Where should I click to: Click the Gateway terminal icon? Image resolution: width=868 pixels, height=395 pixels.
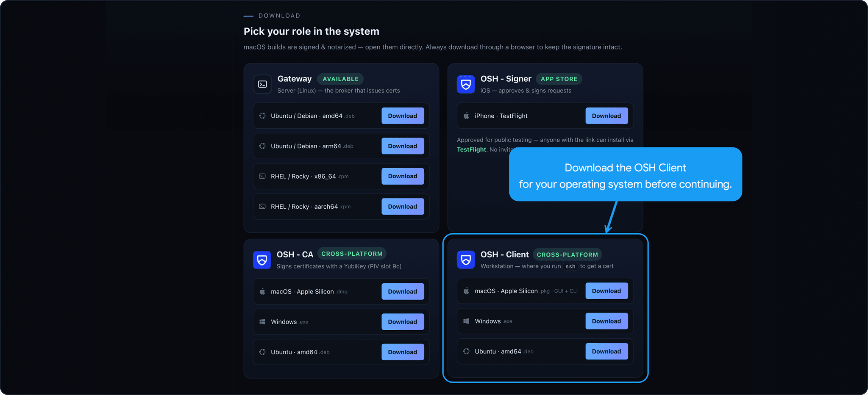pos(262,84)
